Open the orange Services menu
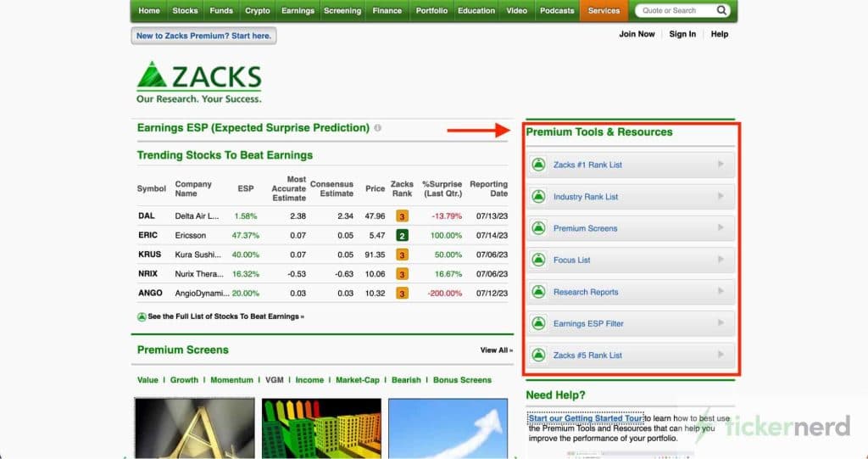Screen dimensions: 868x459 [x=604, y=10]
